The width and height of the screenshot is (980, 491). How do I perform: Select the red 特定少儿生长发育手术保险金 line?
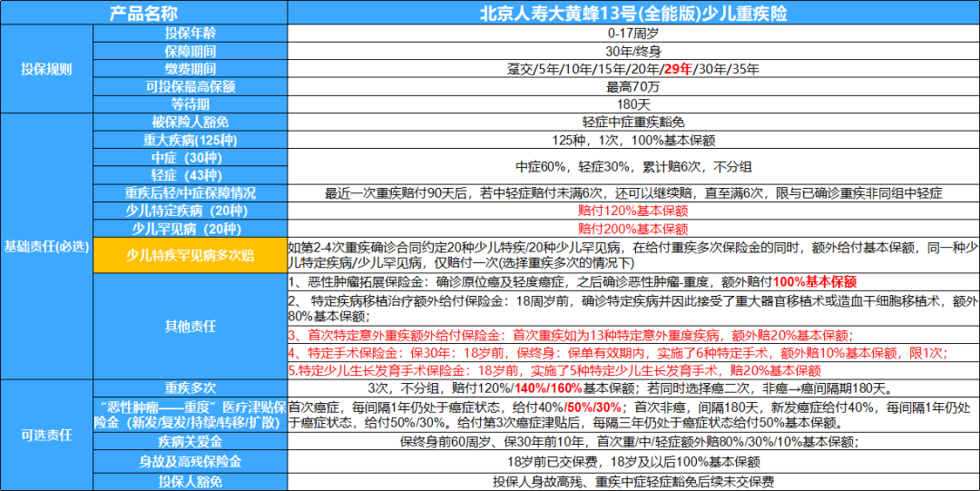tap(633, 369)
